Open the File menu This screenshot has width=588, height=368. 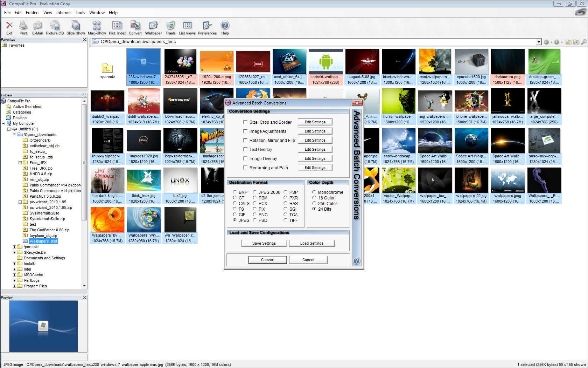coord(7,13)
